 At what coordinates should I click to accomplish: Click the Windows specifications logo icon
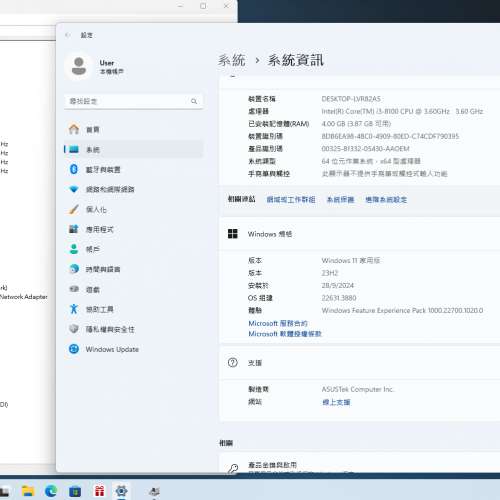(233, 234)
